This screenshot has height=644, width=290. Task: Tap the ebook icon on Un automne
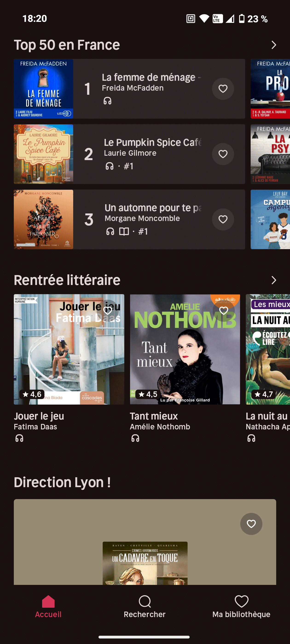tap(124, 232)
